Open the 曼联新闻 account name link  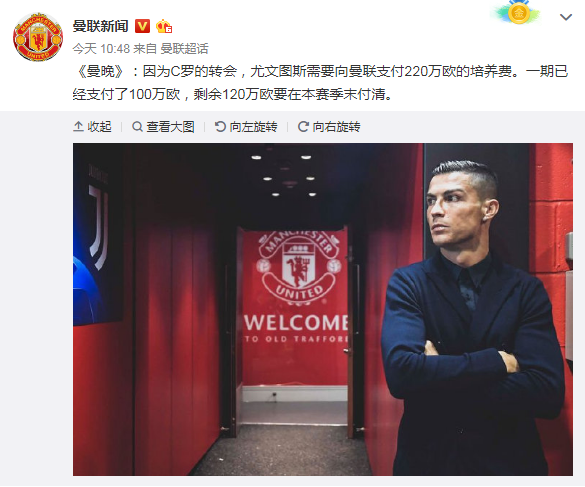coord(100,26)
